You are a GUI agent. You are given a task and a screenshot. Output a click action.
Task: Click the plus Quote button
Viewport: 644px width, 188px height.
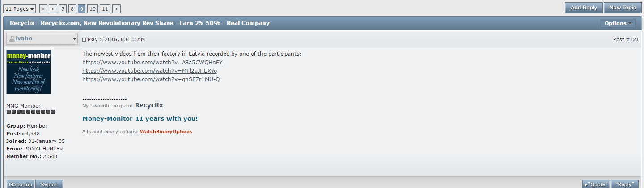[596, 184]
